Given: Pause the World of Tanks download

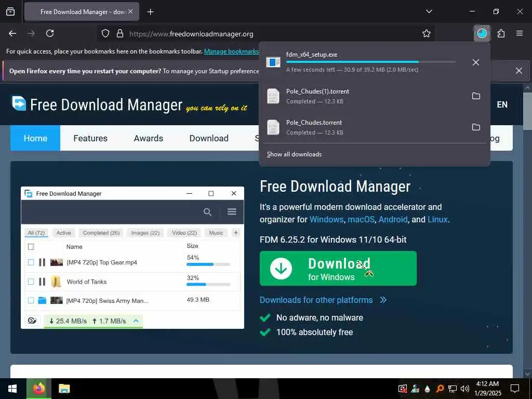Looking at the screenshot, I should pos(42,282).
